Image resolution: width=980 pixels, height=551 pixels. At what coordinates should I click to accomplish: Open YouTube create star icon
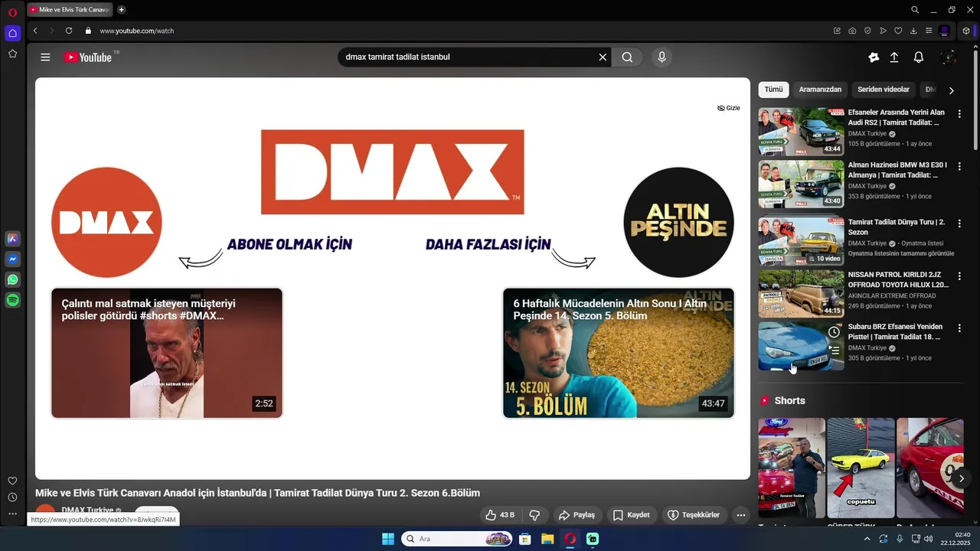click(x=874, y=57)
